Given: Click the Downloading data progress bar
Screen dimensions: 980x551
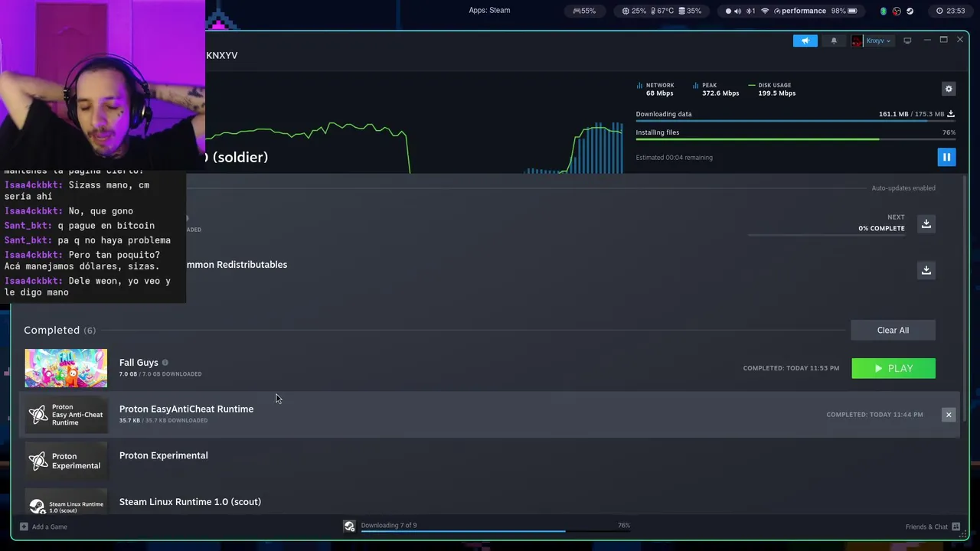Looking at the screenshot, I should click(795, 121).
